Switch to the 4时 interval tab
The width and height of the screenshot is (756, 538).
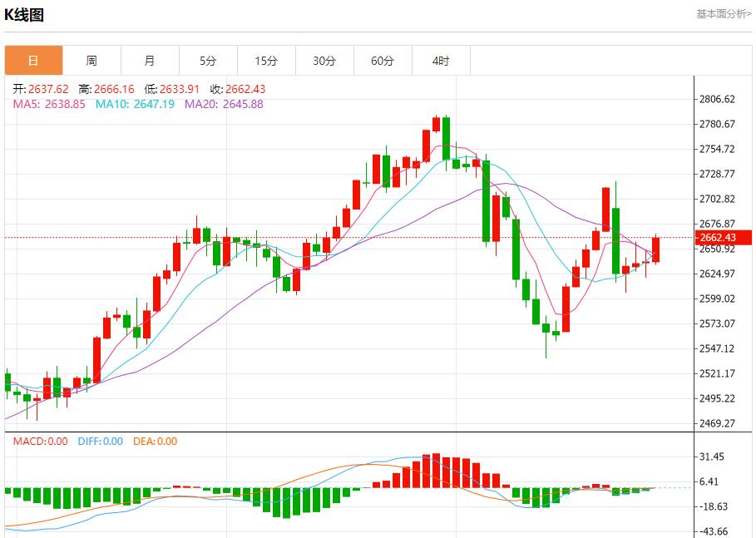coord(441,61)
